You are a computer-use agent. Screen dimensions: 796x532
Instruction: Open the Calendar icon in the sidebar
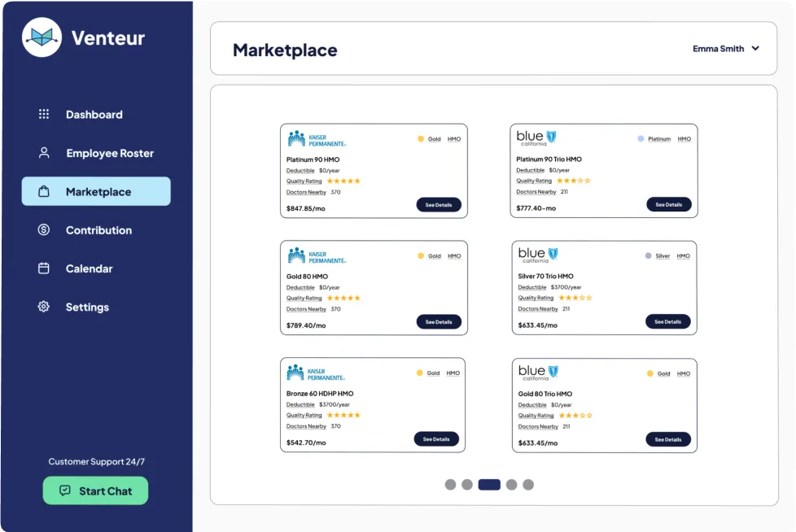click(43, 268)
